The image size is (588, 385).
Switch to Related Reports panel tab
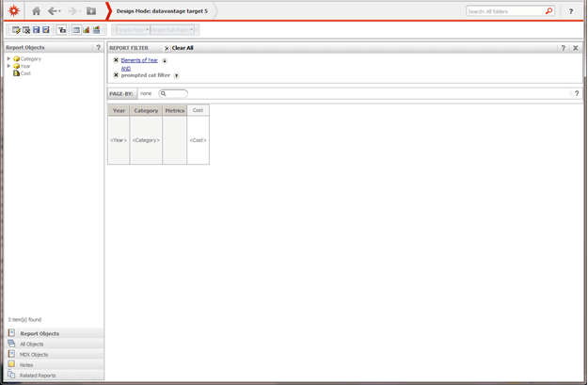coord(56,375)
